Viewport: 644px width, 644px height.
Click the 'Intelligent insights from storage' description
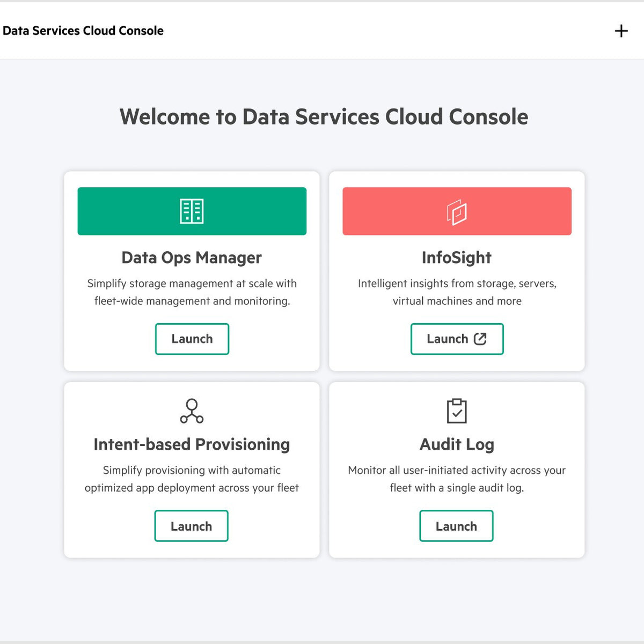click(457, 292)
